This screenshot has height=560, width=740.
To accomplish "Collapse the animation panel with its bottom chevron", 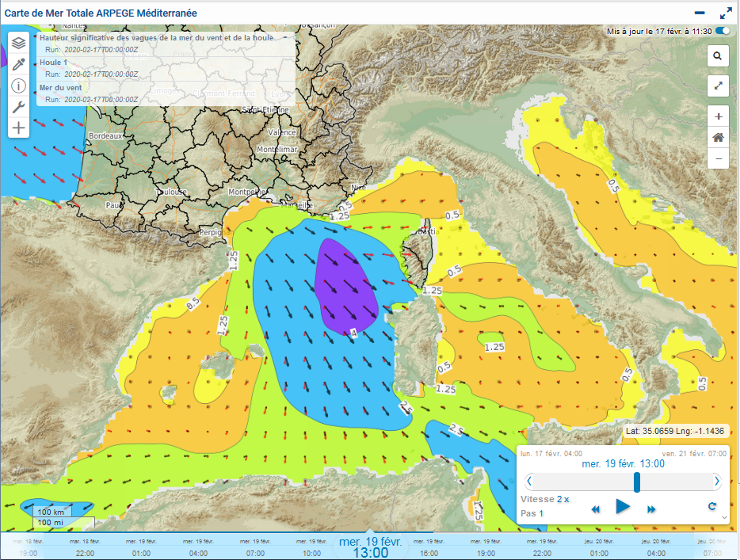I will pos(723,518).
